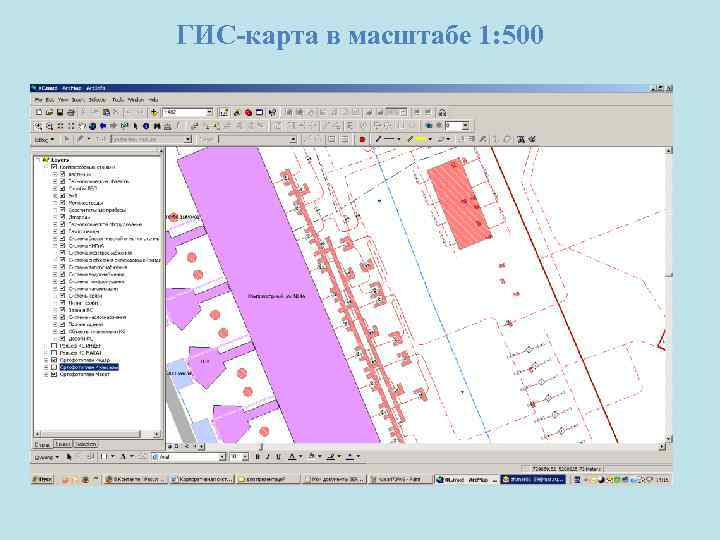Open the Help menu
This screenshot has height=540, width=720.
(x=154, y=100)
